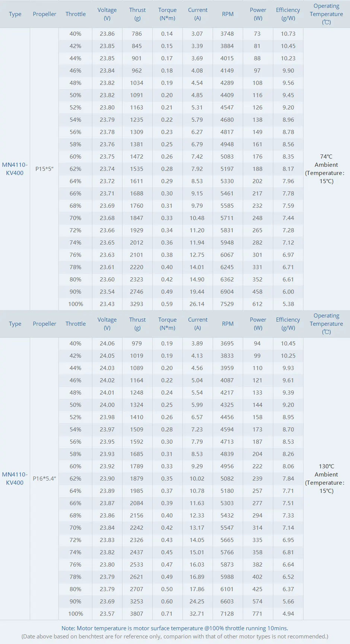Select the voltage value 23.43
This screenshot has height=644, width=350.
click(x=107, y=304)
